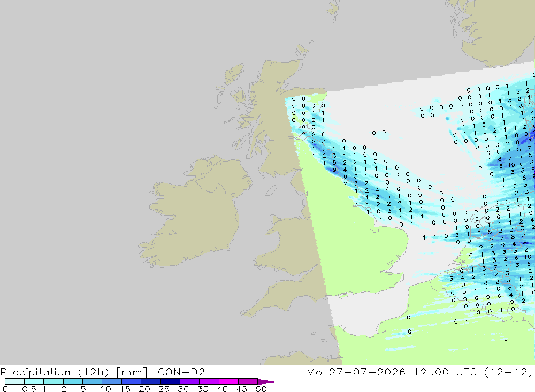Click legend tick label "25"

tap(164, 389)
